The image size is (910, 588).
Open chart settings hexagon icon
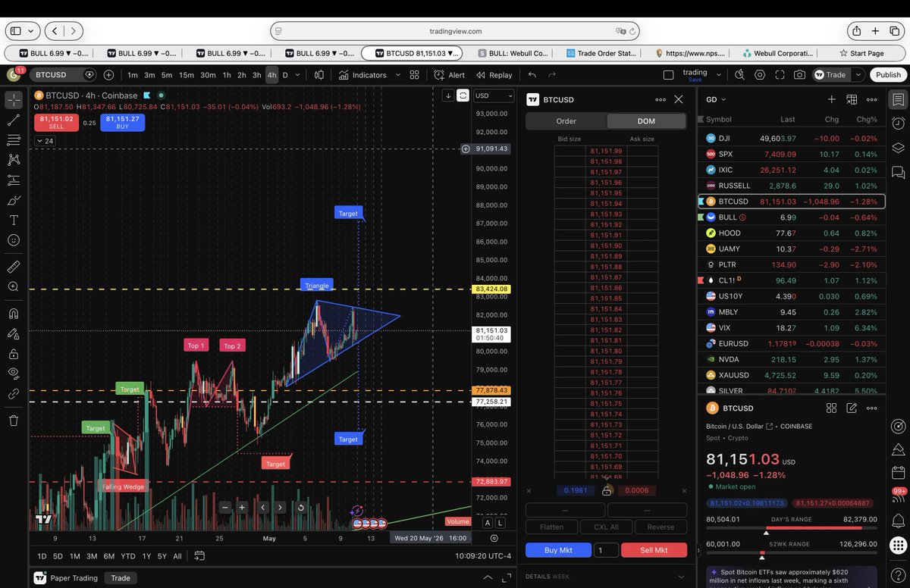pyautogui.click(x=760, y=75)
